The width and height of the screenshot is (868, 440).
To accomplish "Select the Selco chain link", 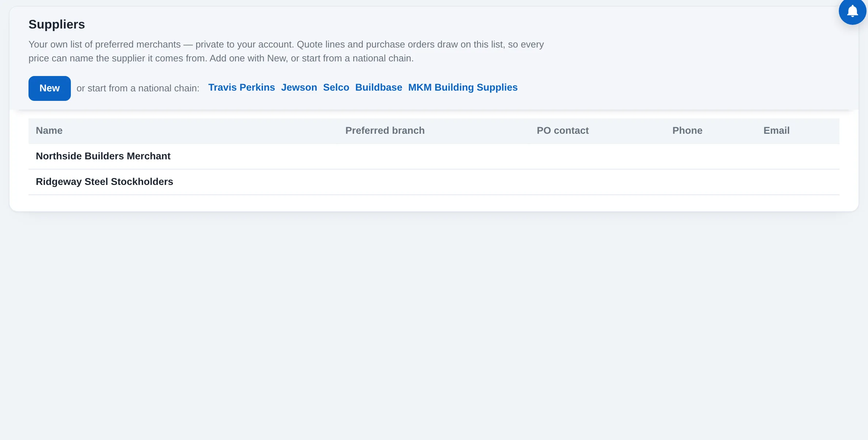I will tap(336, 88).
